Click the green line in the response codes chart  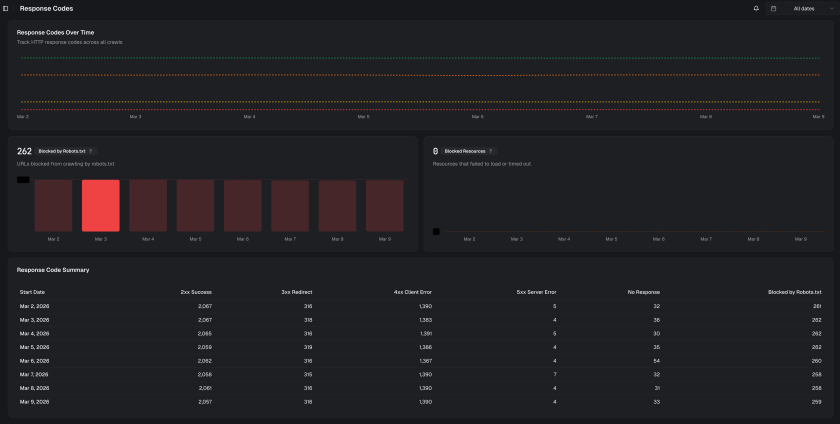pyautogui.click(x=420, y=58)
